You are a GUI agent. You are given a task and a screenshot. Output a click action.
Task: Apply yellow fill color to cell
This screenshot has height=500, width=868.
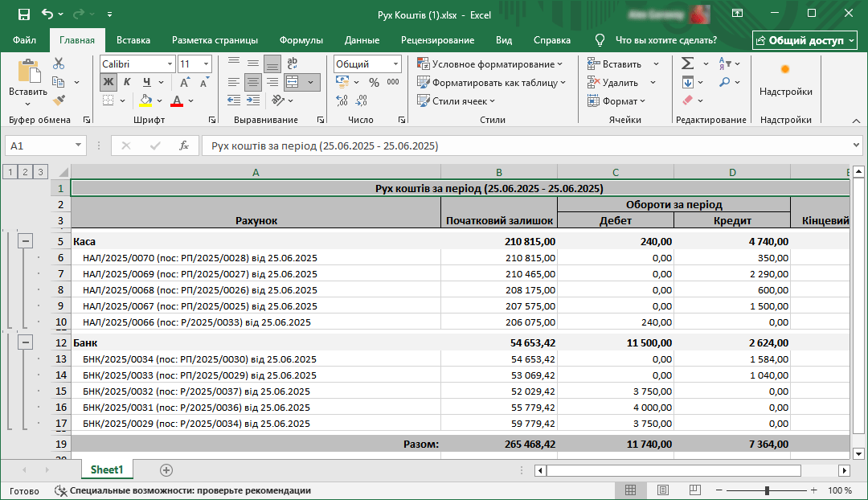[x=145, y=100]
